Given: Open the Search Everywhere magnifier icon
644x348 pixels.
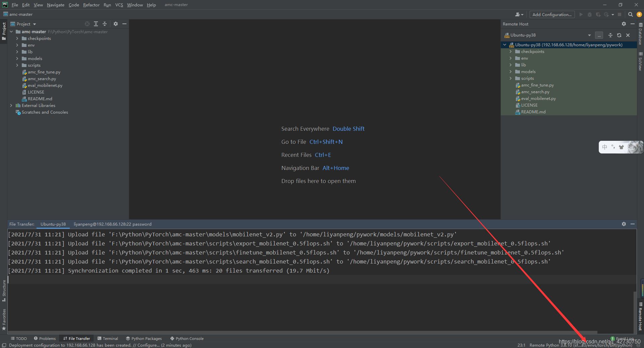Looking at the screenshot, I should [x=630, y=14].
